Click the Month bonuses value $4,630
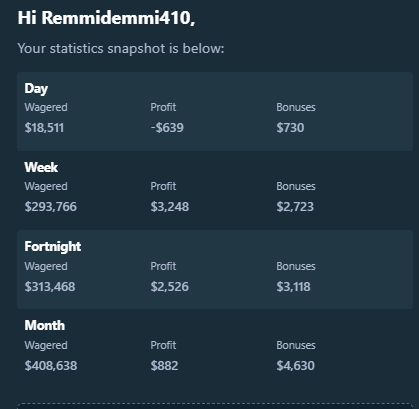Screen dimensions: 419x409 [x=295, y=366]
